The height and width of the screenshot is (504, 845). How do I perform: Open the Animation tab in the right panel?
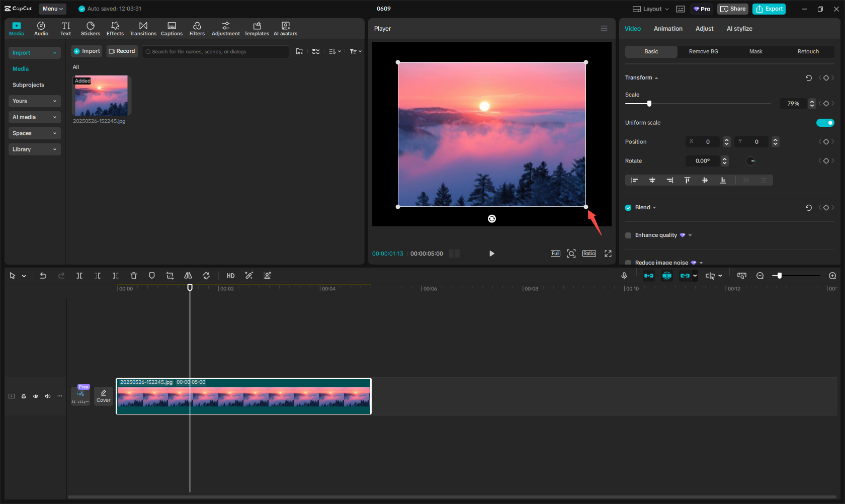click(667, 29)
